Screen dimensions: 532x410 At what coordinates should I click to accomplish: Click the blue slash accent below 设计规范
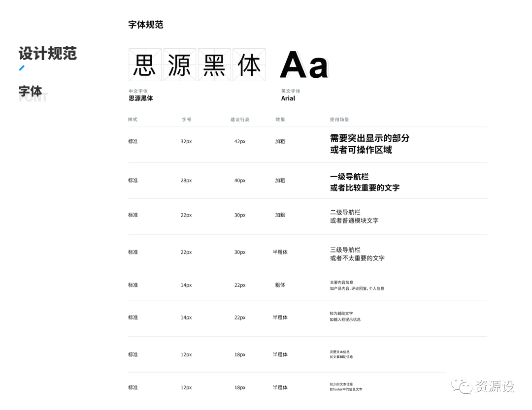point(22,68)
